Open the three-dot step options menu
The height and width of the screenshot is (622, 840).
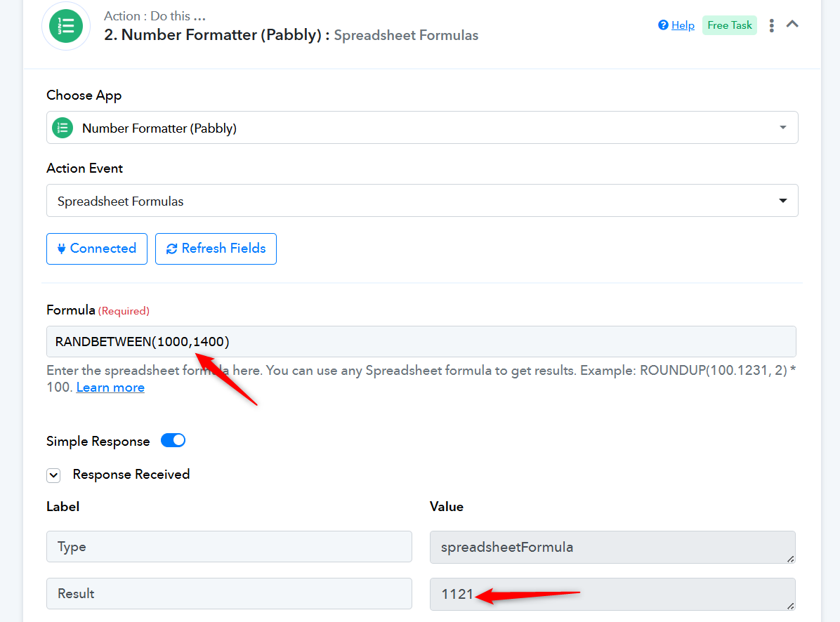771,25
